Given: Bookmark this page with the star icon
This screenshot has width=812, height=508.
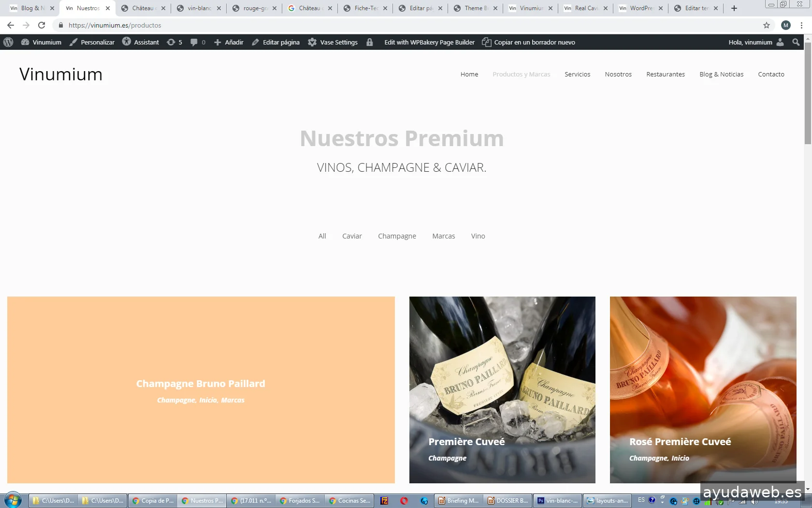Looking at the screenshot, I should [x=767, y=25].
